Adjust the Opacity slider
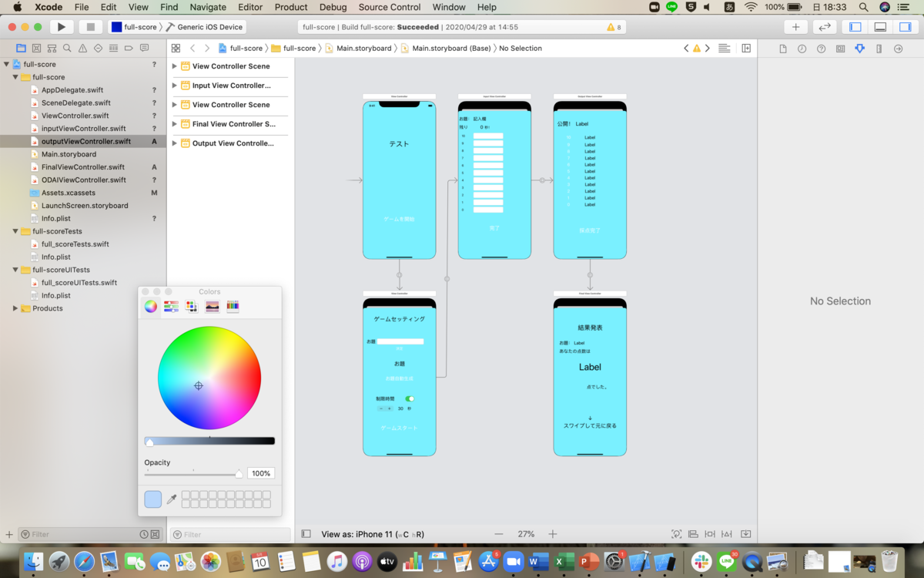Screen dimensions: 924x578 coord(192,474)
